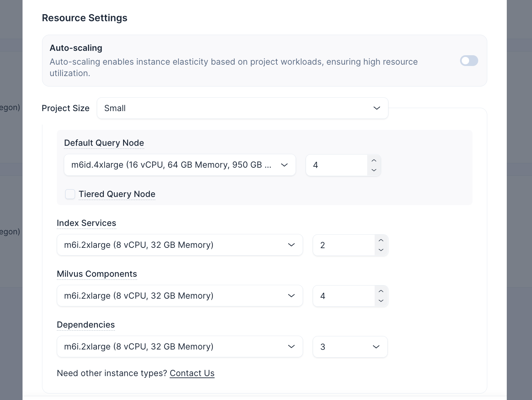Decrement Index Services count using down arrow
Screen dimensions: 532x400
(381, 250)
